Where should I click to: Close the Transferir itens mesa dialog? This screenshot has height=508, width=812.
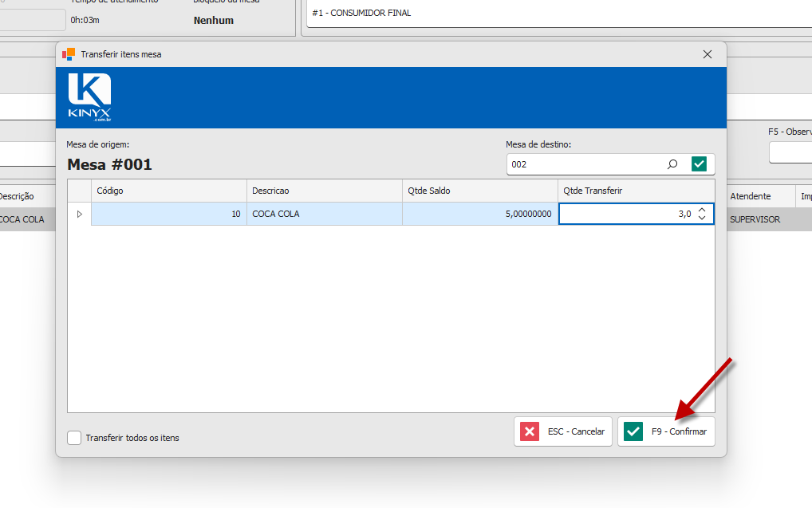pos(708,54)
